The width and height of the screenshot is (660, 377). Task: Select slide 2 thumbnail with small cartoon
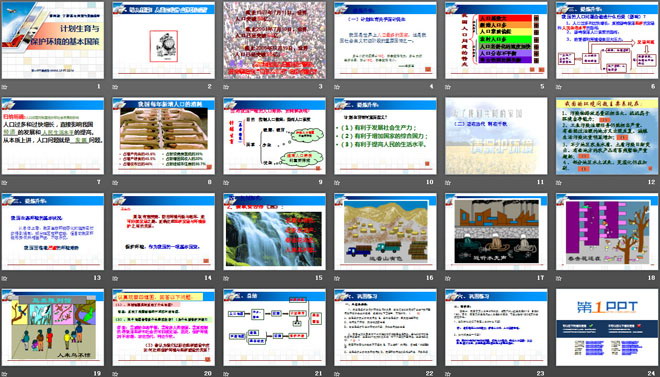click(x=164, y=40)
